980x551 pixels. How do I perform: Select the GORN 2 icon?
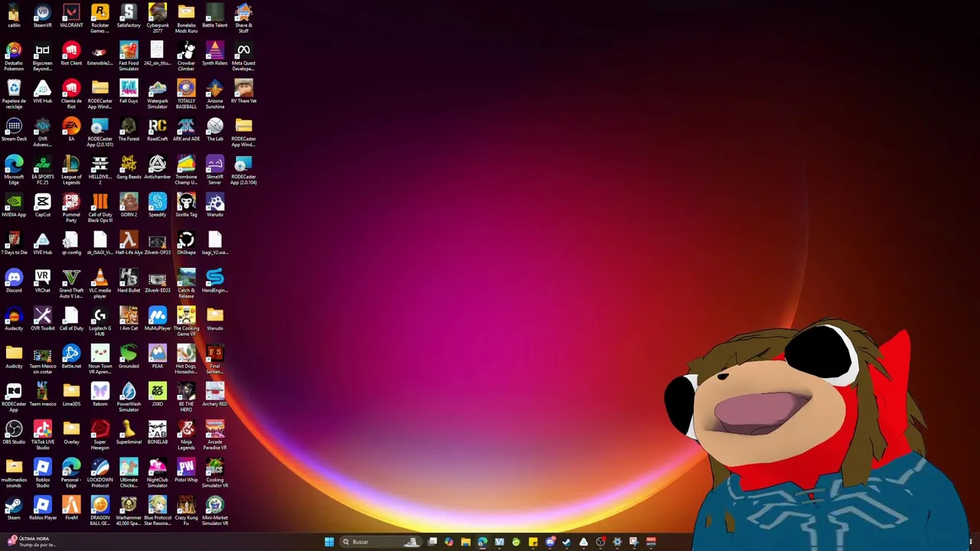coord(129,206)
